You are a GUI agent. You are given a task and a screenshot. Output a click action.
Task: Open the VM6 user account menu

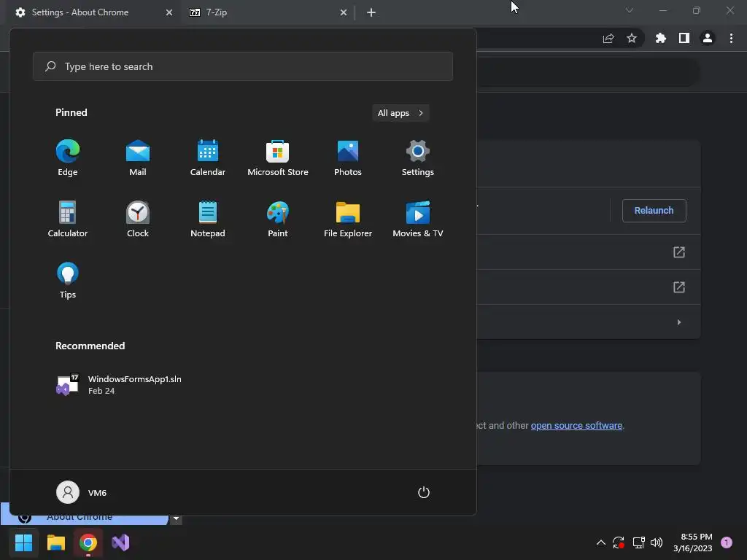(82, 492)
